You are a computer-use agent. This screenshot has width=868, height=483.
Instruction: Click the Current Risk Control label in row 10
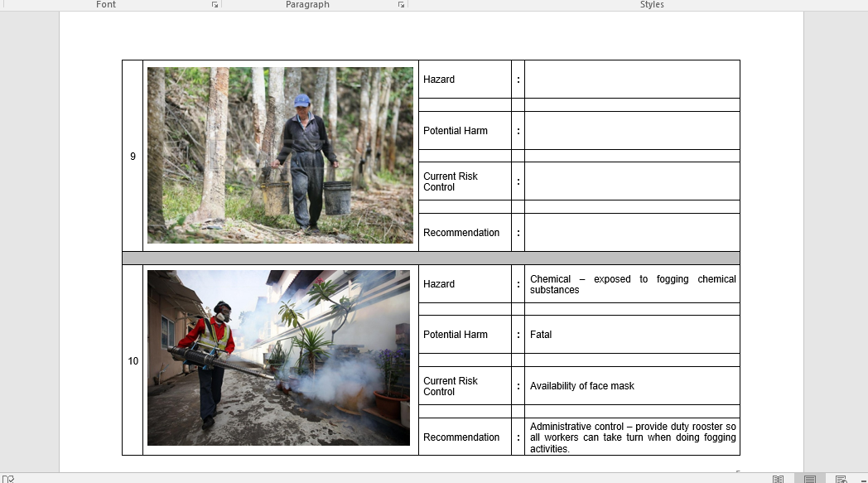[450, 386]
